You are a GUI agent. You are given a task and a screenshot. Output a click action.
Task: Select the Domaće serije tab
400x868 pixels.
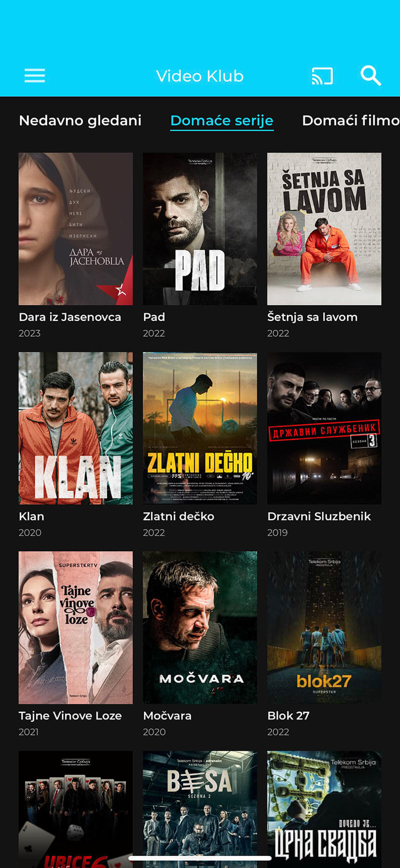(x=221, y=121)
